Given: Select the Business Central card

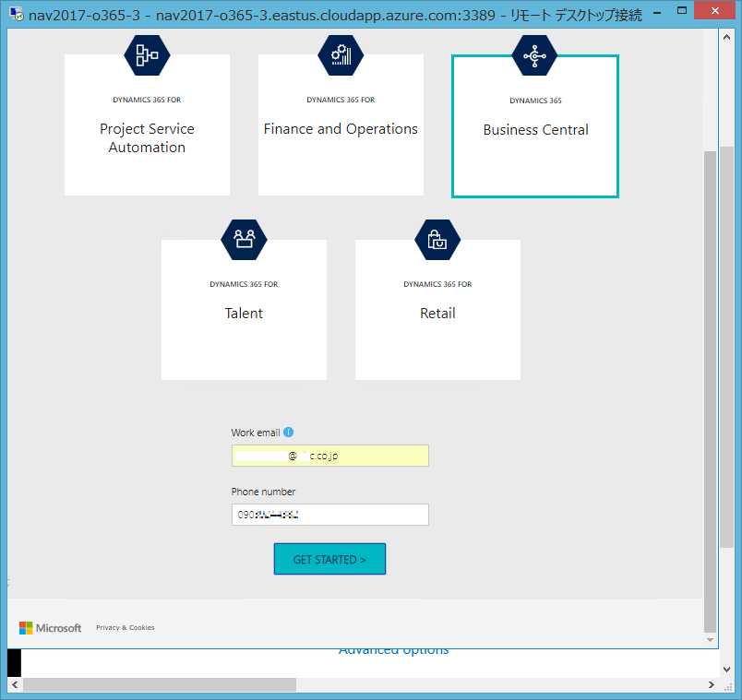Looking at the screenshot, I should point(535,126).
